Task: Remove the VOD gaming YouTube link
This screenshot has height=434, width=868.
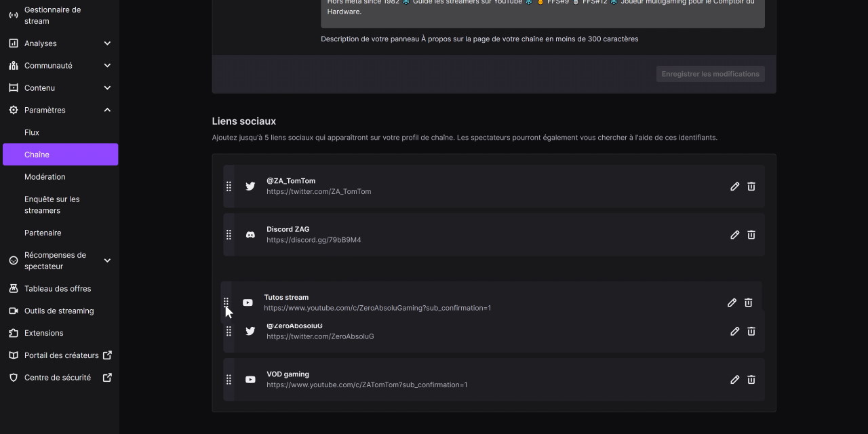Action: pos(751,380)
